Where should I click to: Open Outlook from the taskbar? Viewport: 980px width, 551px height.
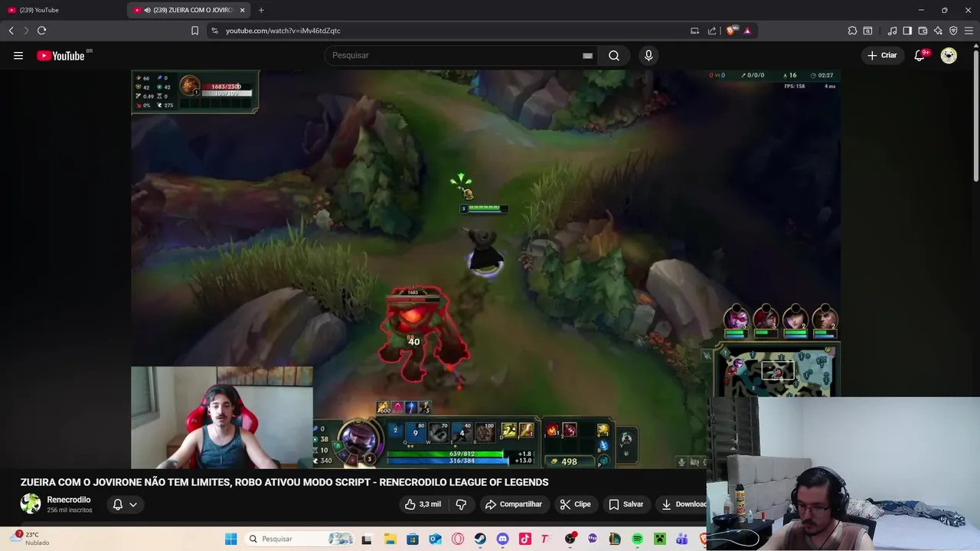(x=435, y=539)
